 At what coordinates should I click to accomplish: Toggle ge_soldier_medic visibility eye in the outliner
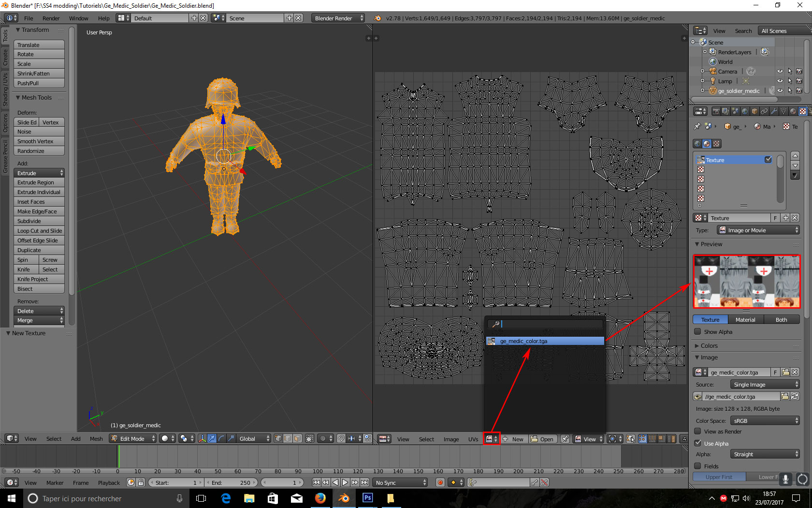click(x=780, y=90)
